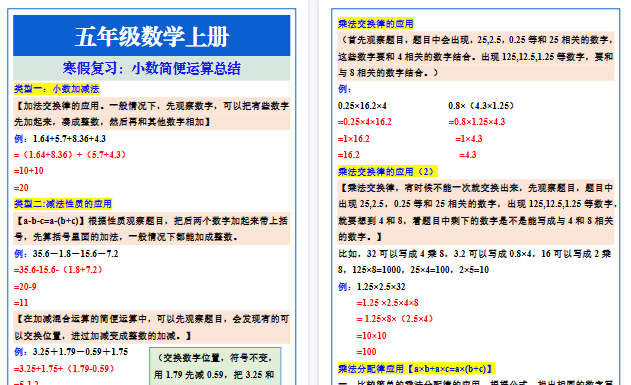Click the heading 类型二:减法性质的应用
Viewport: 631px width, 385px height.
pos(63,204)
